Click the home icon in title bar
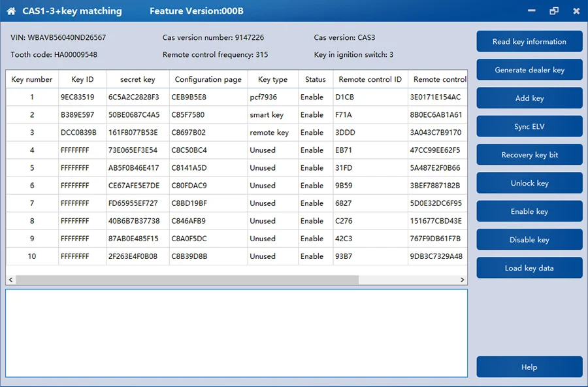The image size is (588, 387). (x=11, y=11)
